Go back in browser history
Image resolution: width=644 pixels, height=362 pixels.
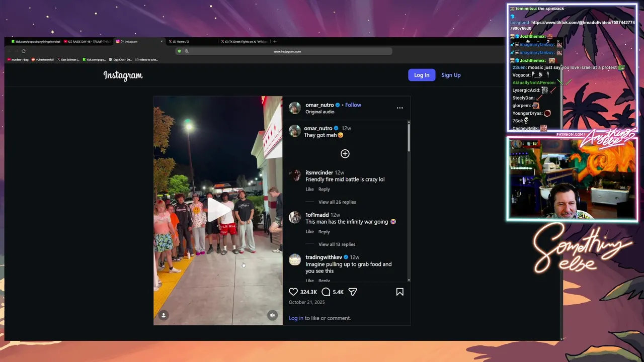10,51
